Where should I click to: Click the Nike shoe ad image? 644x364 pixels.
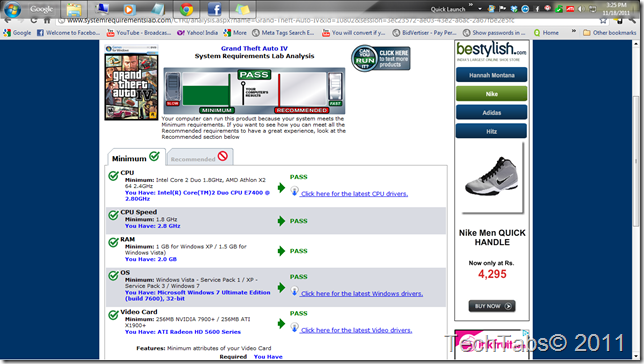tap(492, 178)
